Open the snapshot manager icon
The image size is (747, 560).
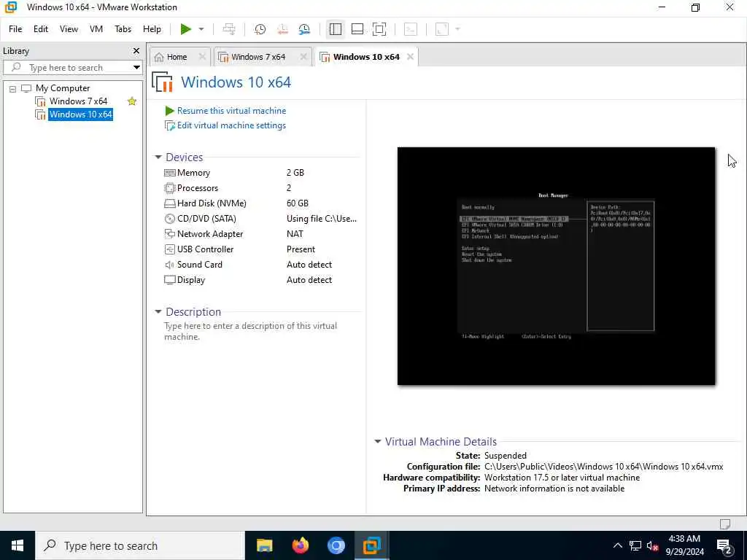click(x=304, y=29)
